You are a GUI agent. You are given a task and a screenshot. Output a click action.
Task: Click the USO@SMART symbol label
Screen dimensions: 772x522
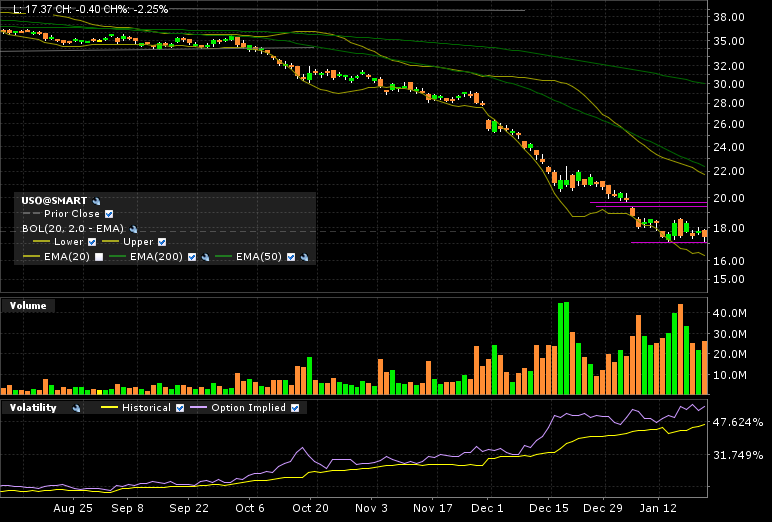pos(55,201)
